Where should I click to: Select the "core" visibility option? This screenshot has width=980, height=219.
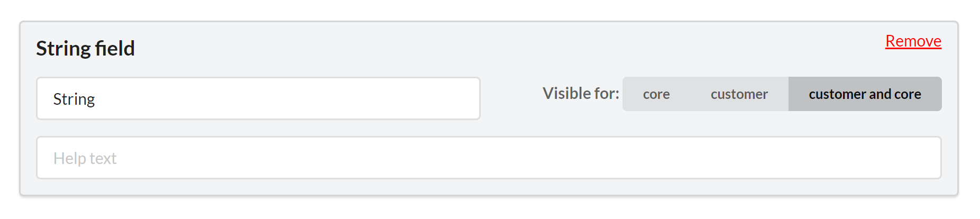tap(656, 94)
